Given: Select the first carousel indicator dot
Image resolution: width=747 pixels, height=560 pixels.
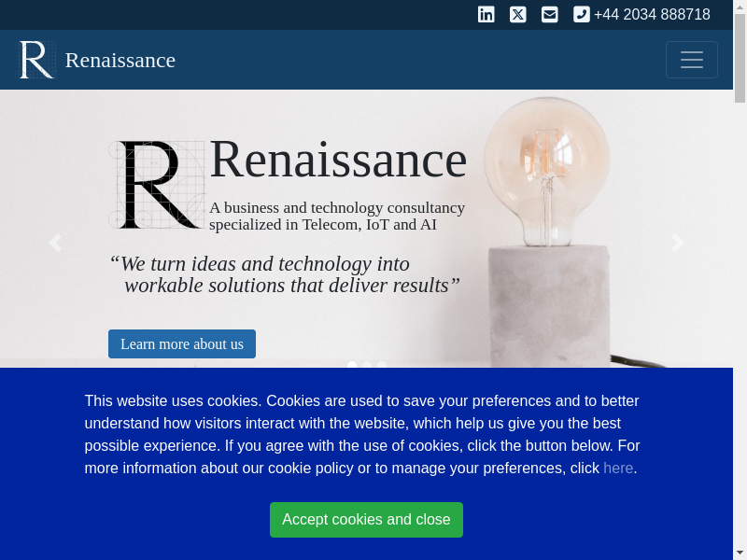Looking at the screenshot, I should click(352, 365).
